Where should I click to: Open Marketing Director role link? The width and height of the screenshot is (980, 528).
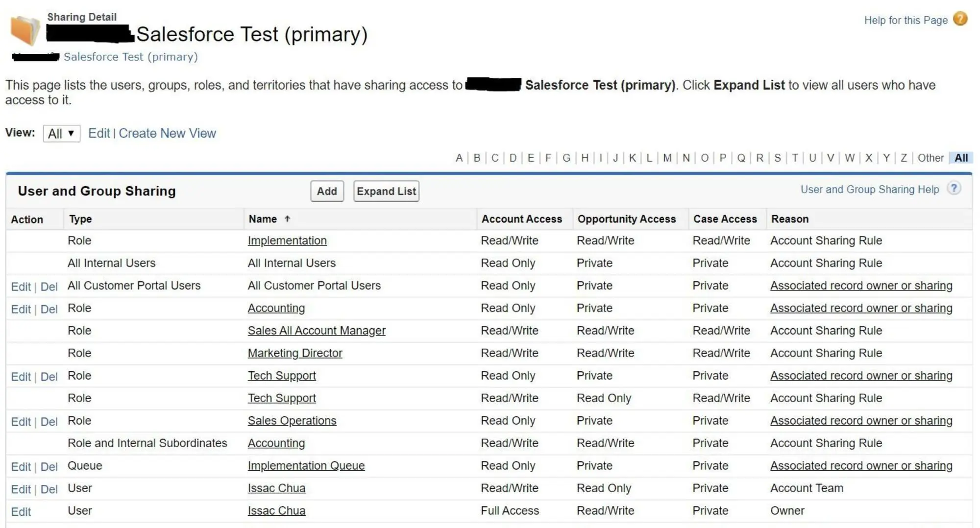295,353
